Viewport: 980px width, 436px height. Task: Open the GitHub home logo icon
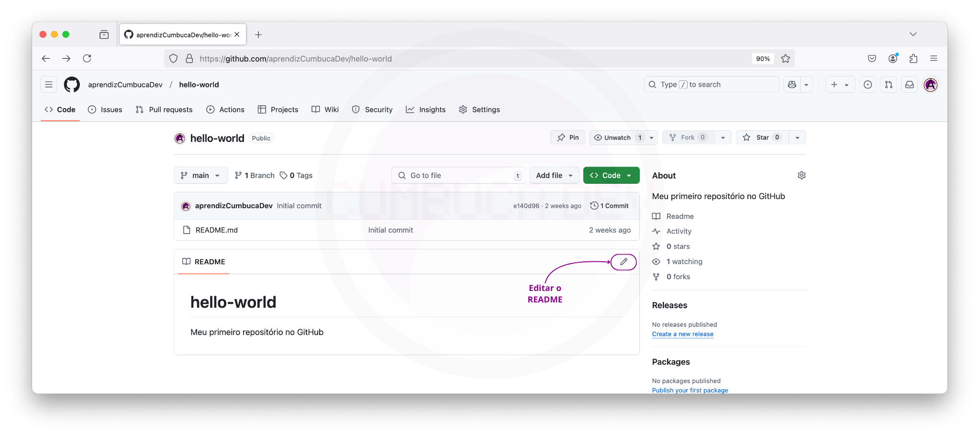[x=72, y=84]
